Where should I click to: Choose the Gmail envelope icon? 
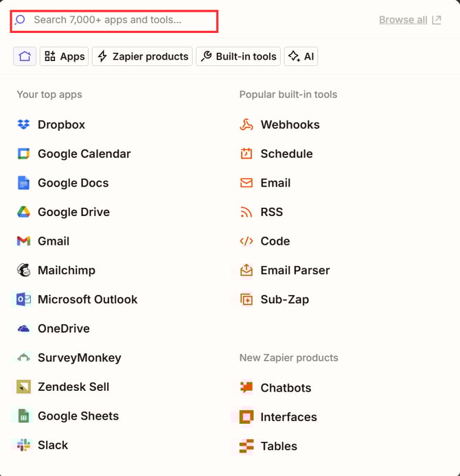pos(24,241)
